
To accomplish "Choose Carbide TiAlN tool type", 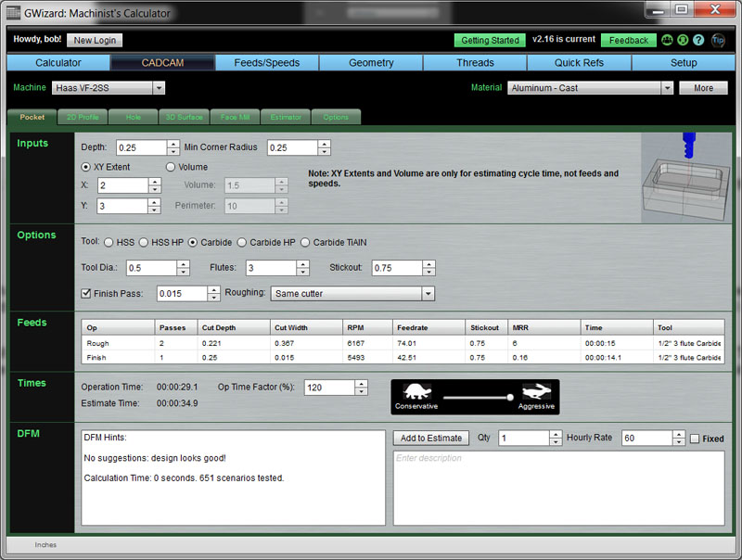I will pyautogui.click(x=305, y=242).
